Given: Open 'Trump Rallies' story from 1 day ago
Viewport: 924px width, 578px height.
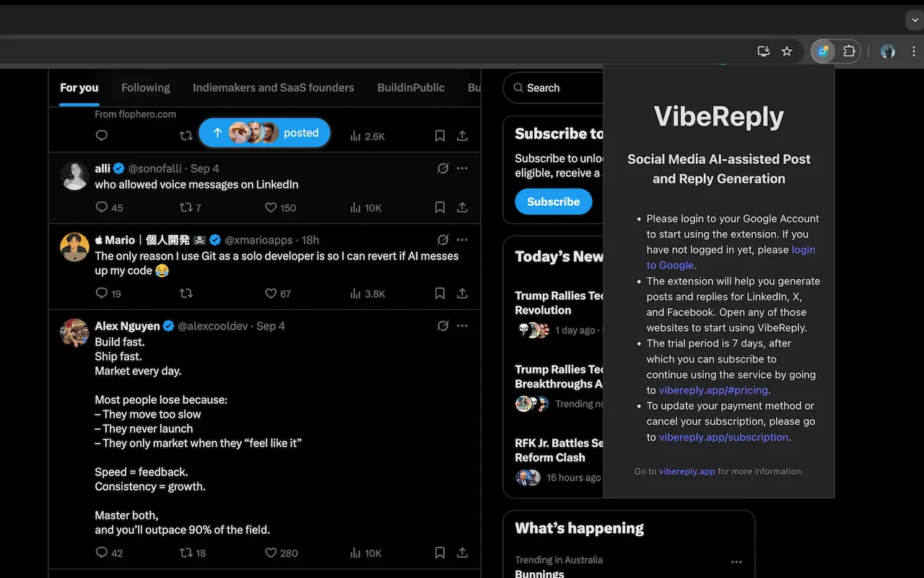Looking at the screenshot, I should coord(559,303).
